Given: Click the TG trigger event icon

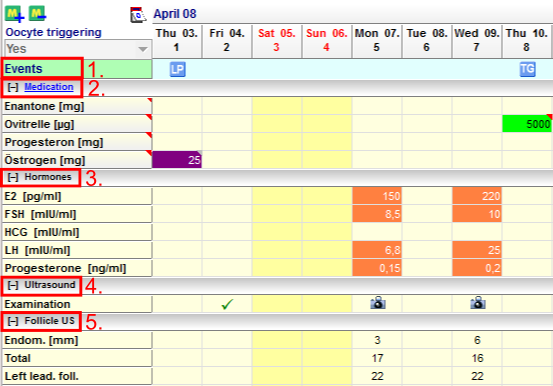Looking at the screenshot, I should (x=527, y=69).
